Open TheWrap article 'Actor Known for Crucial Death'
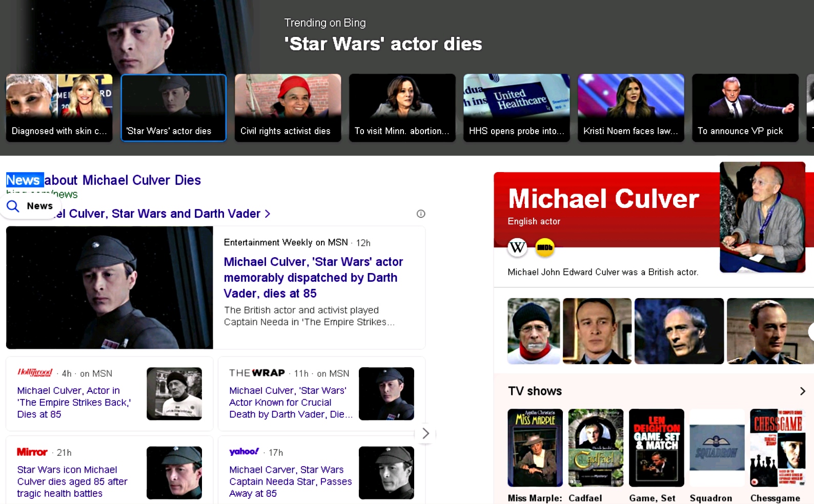 pyautogui.click(x=291, y=403)
